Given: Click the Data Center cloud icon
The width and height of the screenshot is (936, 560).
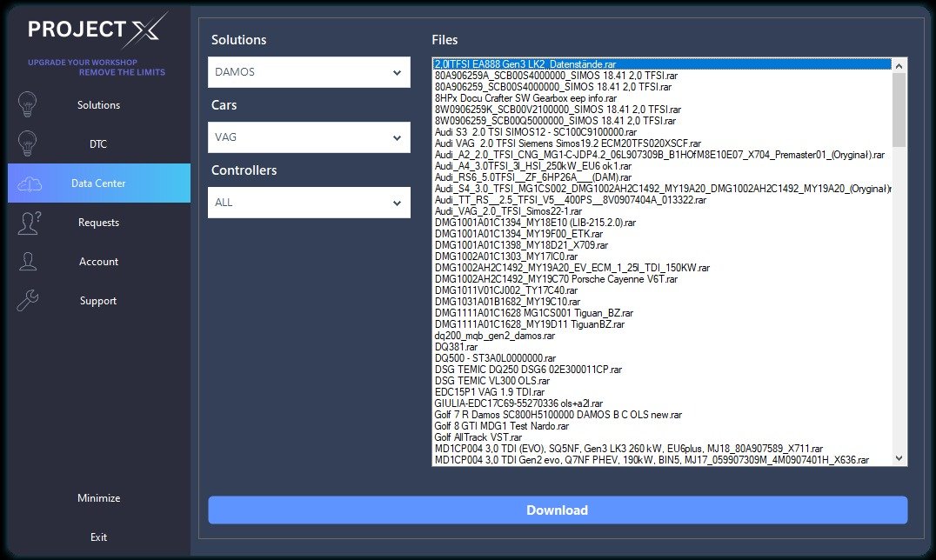Looking at the screenshot, I should click(x=30, y=183).
